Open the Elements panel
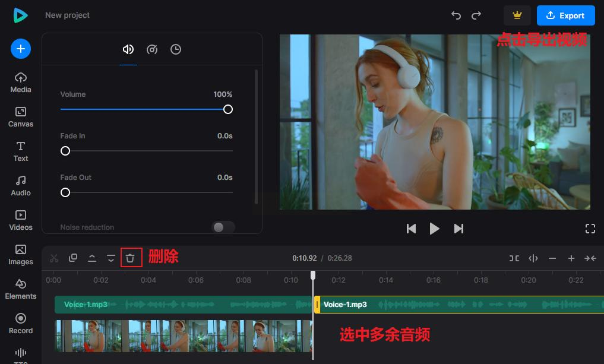The width and height of the screenshot is (604, 364). pyautogui.click(x=21, y=289)
